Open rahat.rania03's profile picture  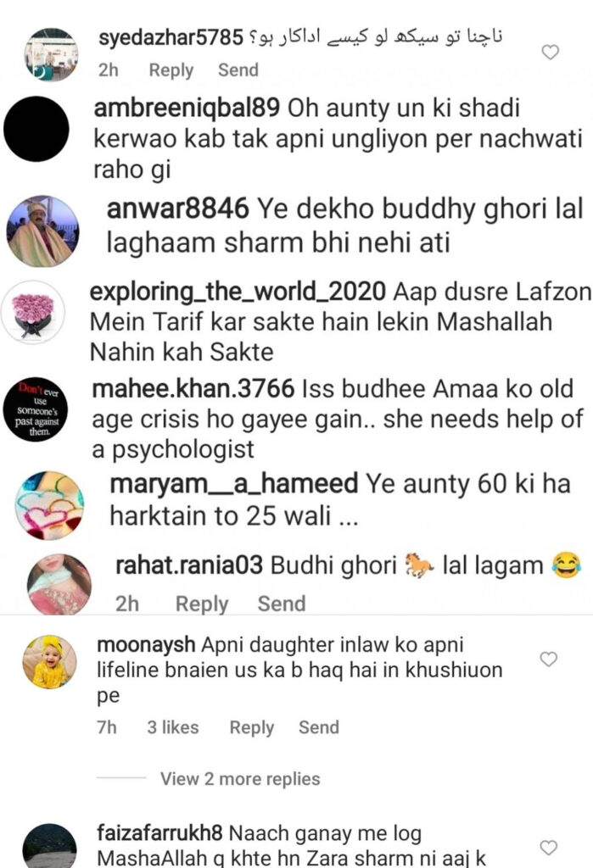point(60,584)
